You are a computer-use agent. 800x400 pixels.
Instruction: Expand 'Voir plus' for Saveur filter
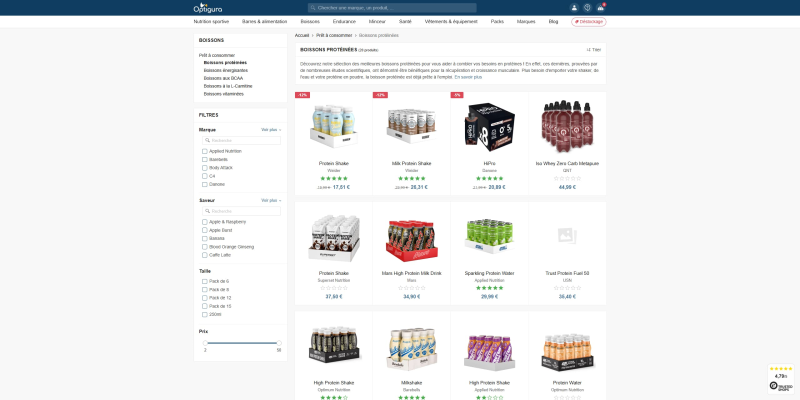[271, 201]
